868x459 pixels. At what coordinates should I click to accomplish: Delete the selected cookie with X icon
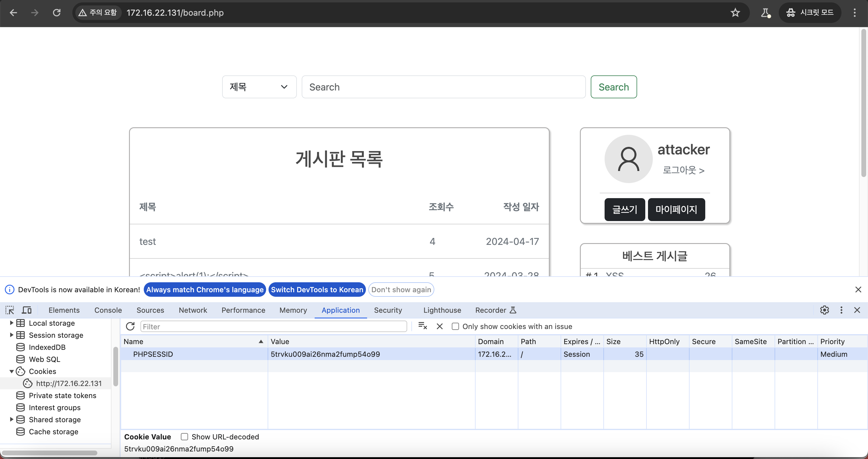tap(440, 326)
